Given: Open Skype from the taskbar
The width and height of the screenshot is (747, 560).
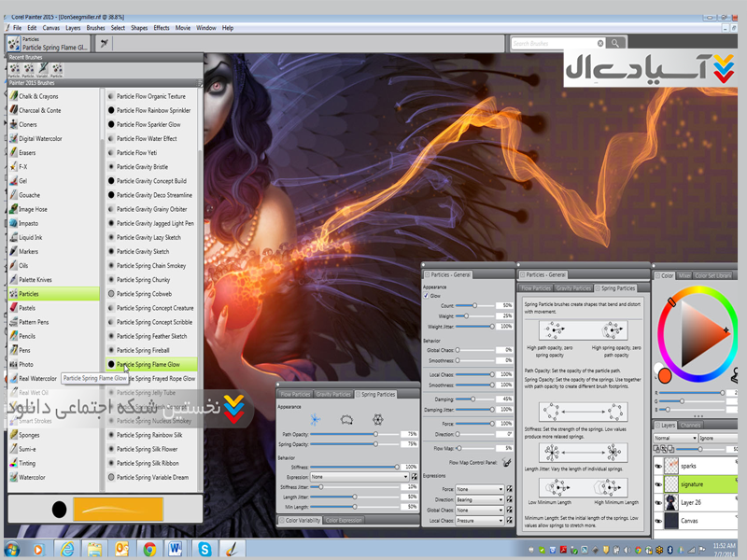Looking at the screenshot, I should [x=204, y=548].
